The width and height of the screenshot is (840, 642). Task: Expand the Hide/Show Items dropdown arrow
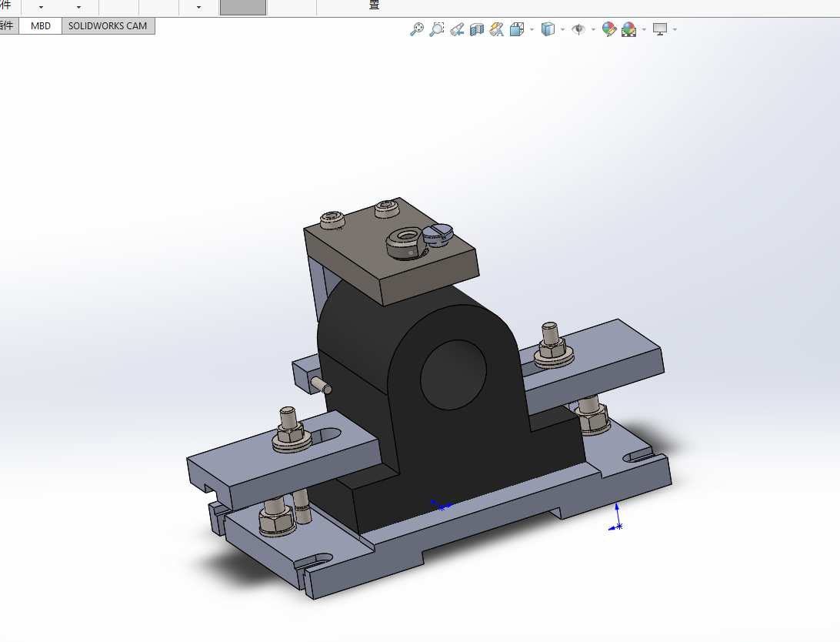(593, 29)
